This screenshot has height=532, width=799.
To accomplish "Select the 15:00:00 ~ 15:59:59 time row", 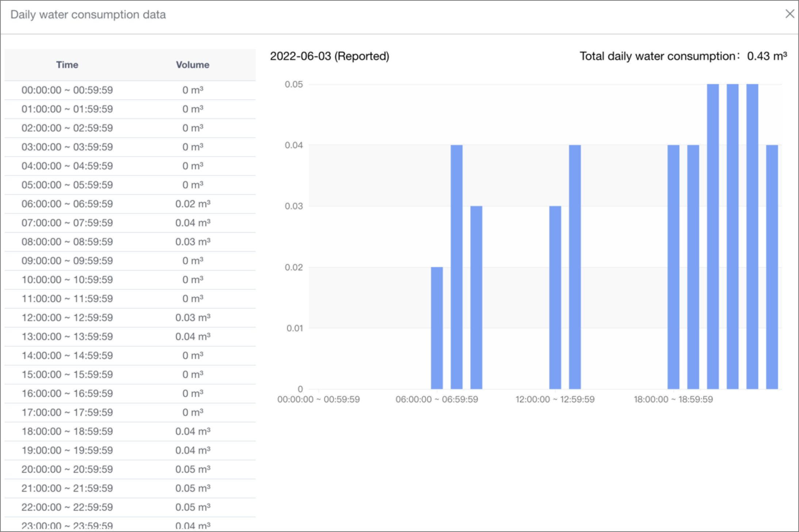I will (130, 375).
